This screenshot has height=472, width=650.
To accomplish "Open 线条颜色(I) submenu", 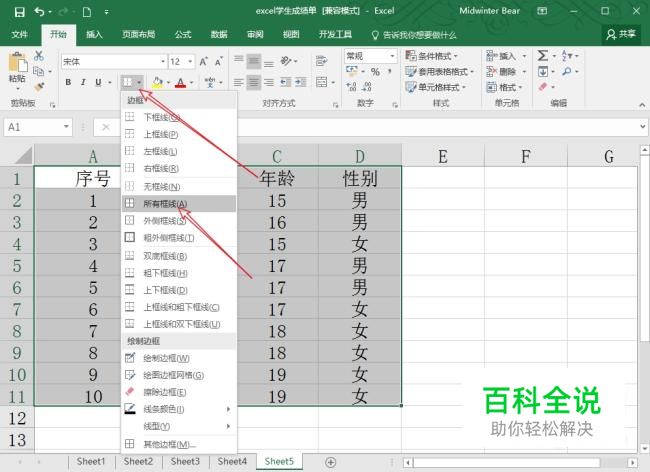I will [179, 409].
